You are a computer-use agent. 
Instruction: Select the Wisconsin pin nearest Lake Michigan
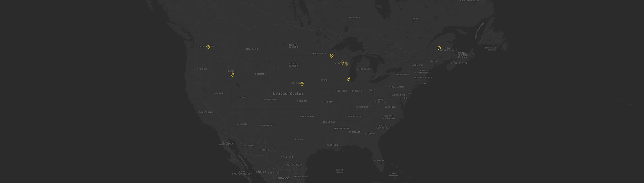(347, 64)
